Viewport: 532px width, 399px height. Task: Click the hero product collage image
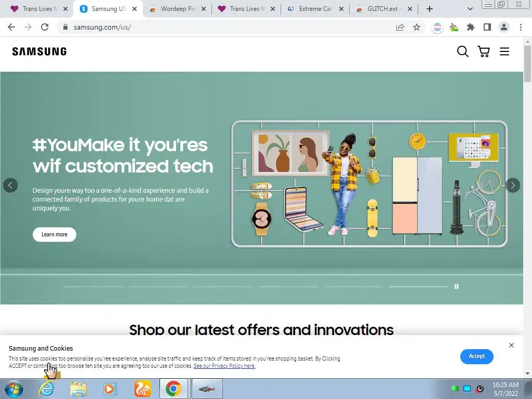click(369, 184)
